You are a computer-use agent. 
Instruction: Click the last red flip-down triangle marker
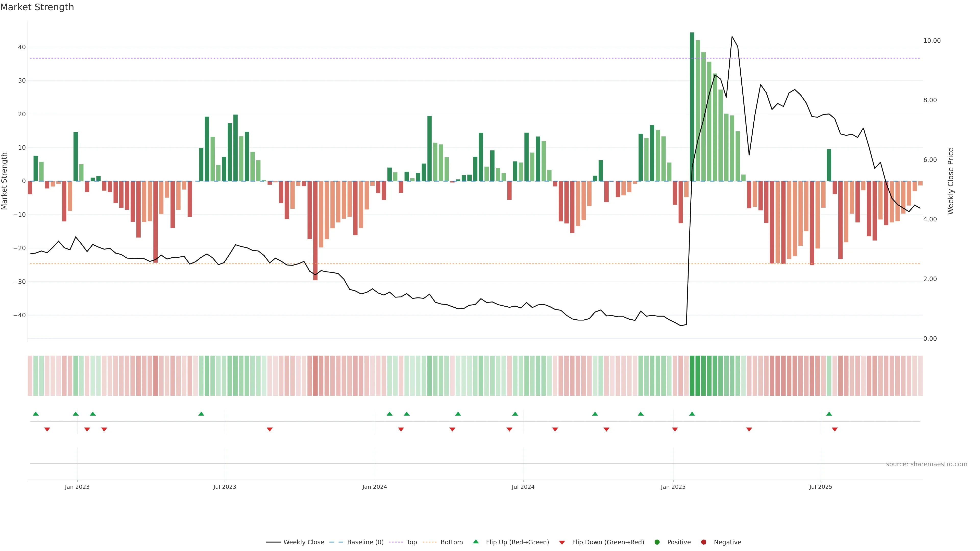coord(835,429)
